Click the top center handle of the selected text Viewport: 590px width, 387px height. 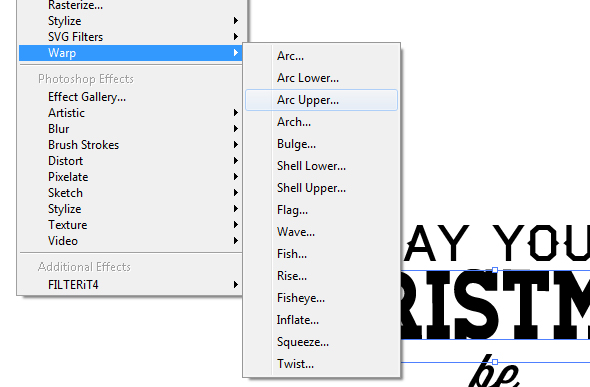495,270
